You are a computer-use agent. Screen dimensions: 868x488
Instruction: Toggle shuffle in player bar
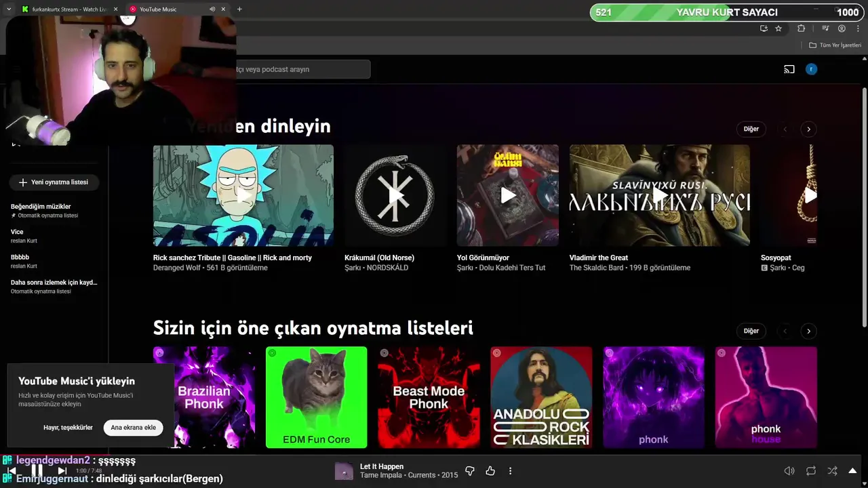pos(832,471)
